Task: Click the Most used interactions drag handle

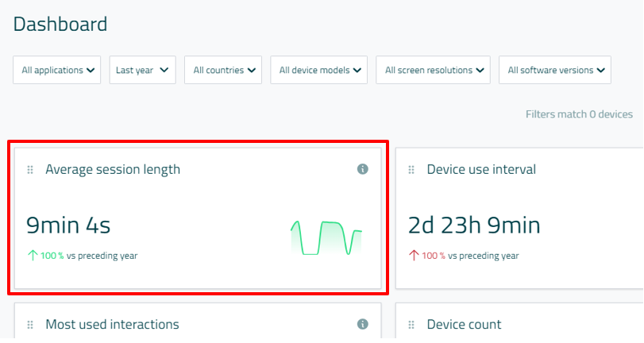Action: coord(30,325)
